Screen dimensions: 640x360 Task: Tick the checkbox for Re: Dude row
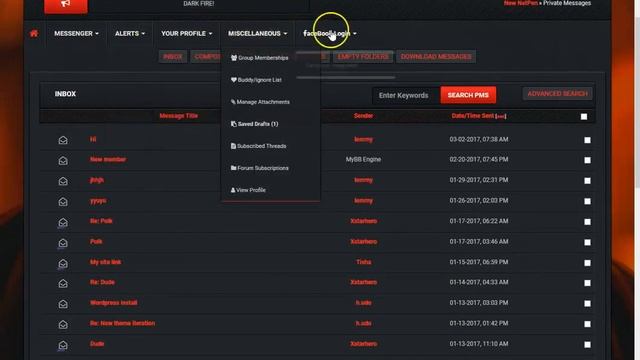tap(587, 283)
